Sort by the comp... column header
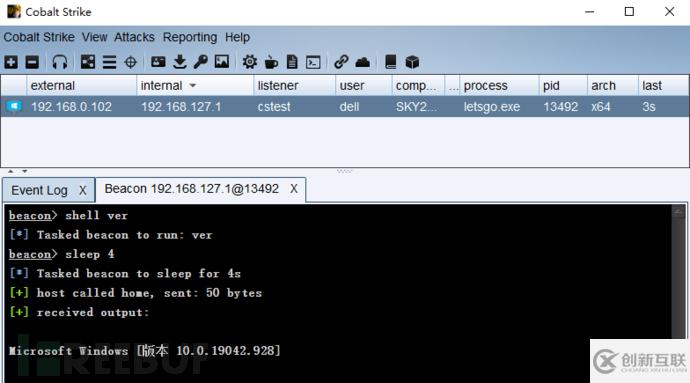Viewport: 690px width, 383px height. (418, 85)
